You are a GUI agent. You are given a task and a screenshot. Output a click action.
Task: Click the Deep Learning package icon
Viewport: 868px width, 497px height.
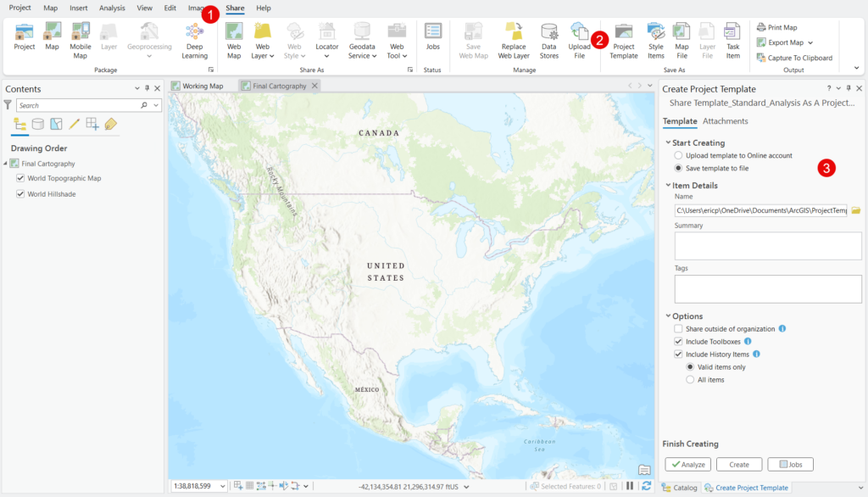point(194,34)
